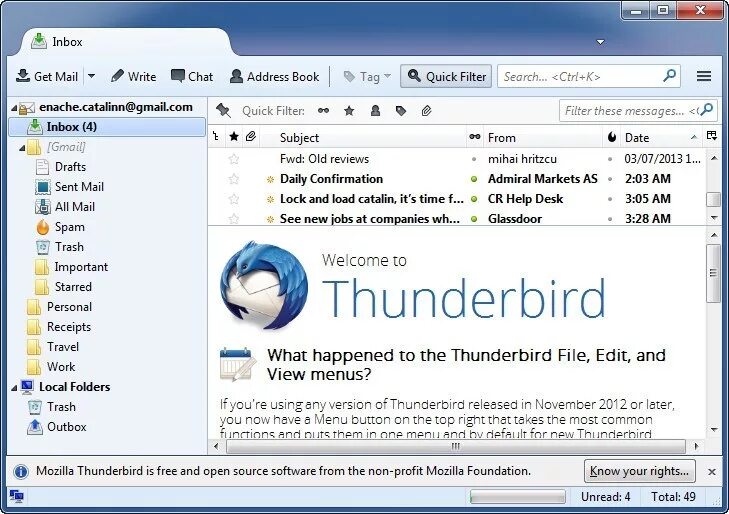
Task: Open Daily Confirmation message
Action: 457,179
